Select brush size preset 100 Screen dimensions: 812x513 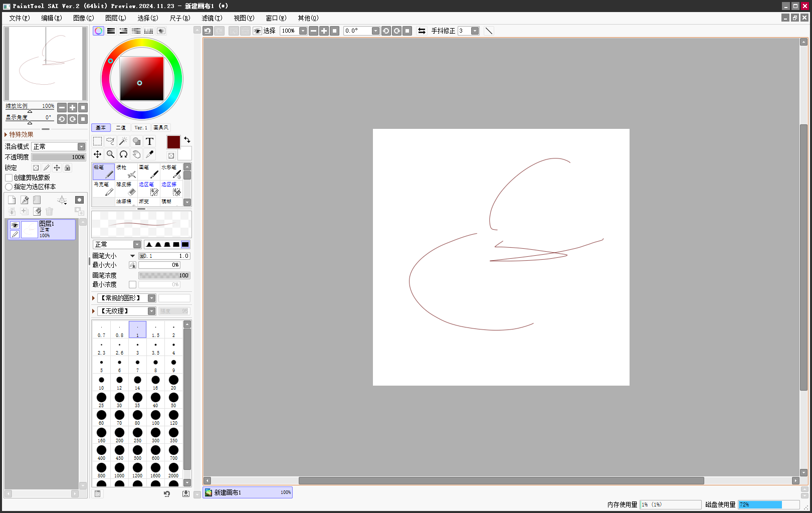coord(155,417)
